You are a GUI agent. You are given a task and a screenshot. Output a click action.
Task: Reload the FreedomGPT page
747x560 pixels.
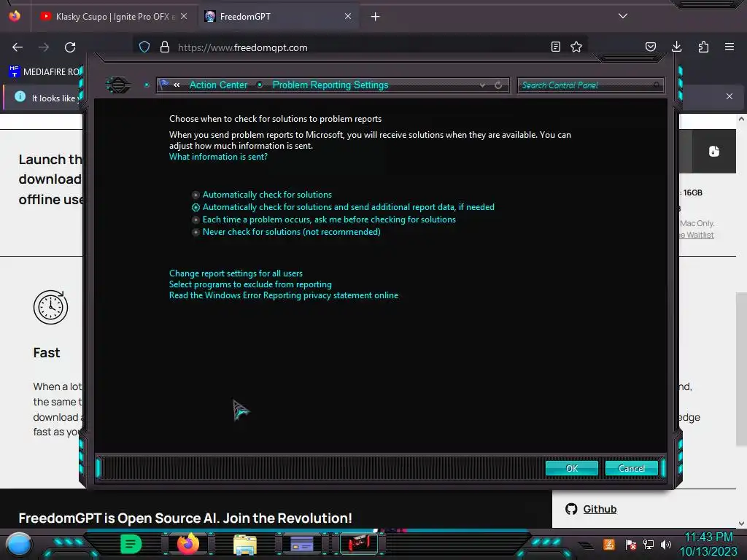(x=70, y=47)
